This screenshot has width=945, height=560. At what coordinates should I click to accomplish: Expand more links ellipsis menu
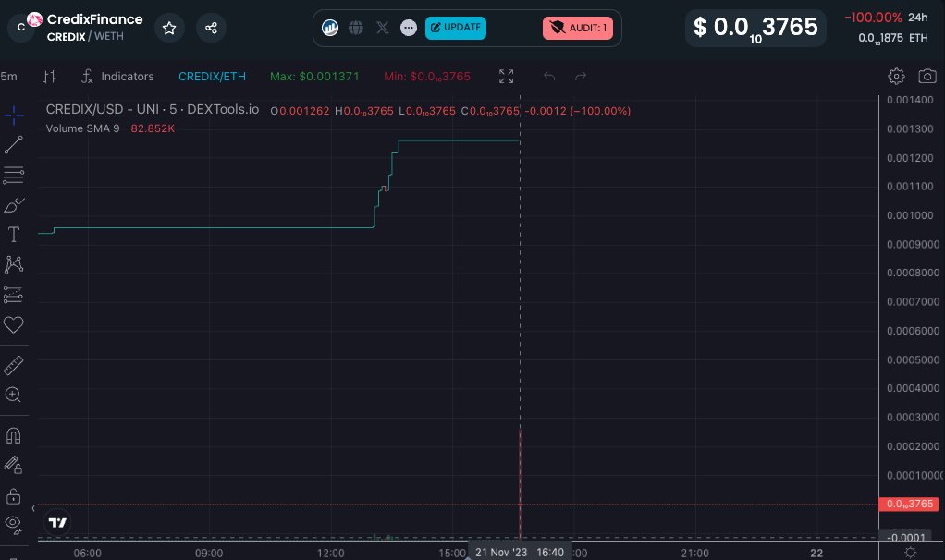click(x=408, y=28)
